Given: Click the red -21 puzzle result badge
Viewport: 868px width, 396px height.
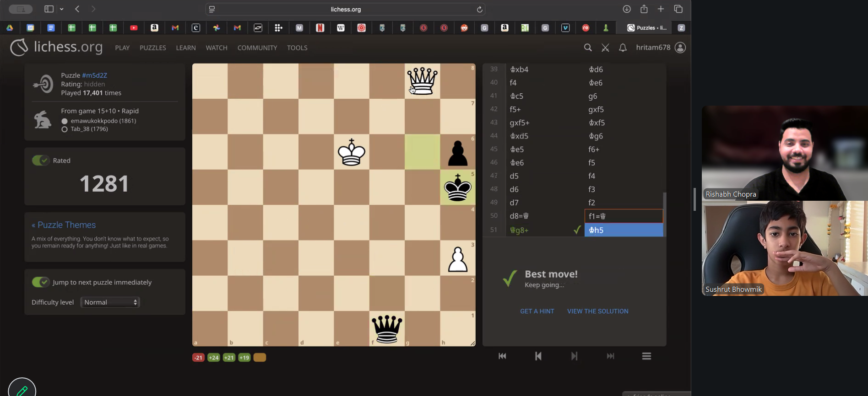Looking at the screenshot, I should pyautogui.click(x=198, y=358).
